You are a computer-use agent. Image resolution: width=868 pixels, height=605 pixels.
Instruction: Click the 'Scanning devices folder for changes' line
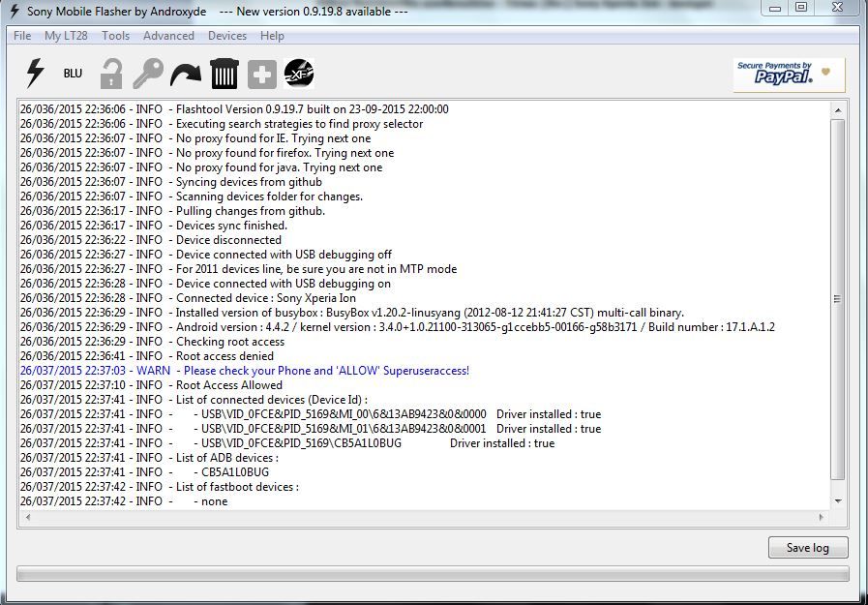pos(192,197)
